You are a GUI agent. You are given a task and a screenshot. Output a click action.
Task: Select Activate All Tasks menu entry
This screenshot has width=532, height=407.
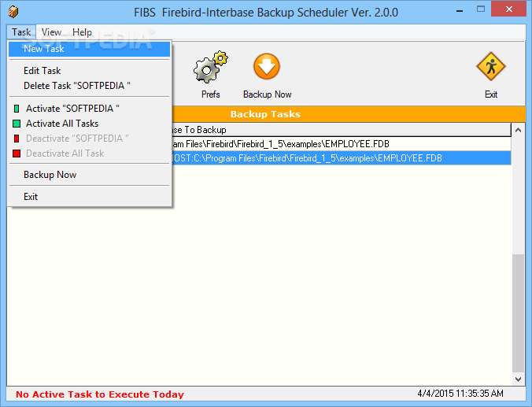89,124
